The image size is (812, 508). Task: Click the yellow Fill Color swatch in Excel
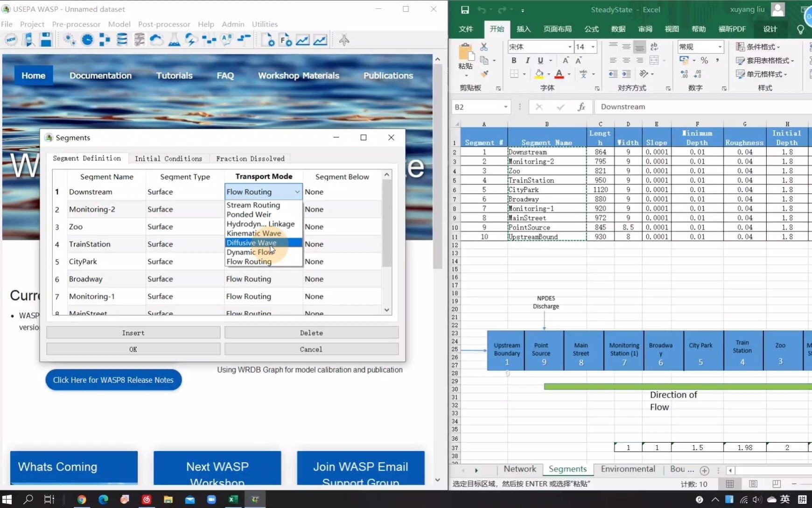539,74
